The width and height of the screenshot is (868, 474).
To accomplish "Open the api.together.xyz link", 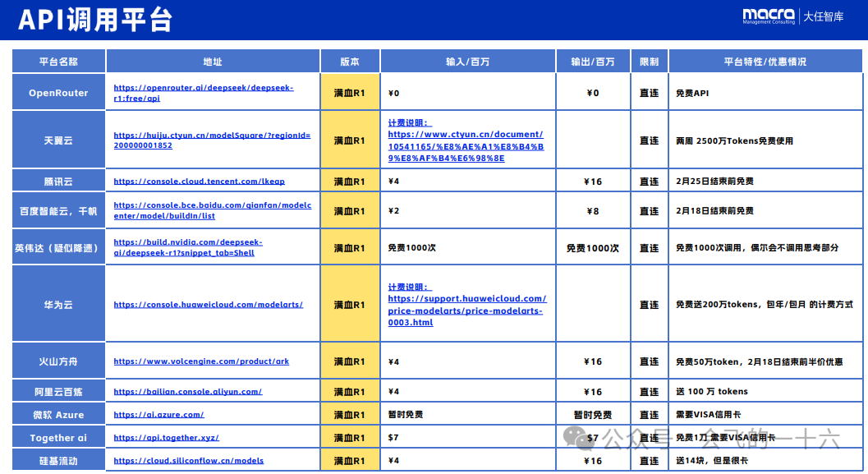I will click(x=166, y=438).
